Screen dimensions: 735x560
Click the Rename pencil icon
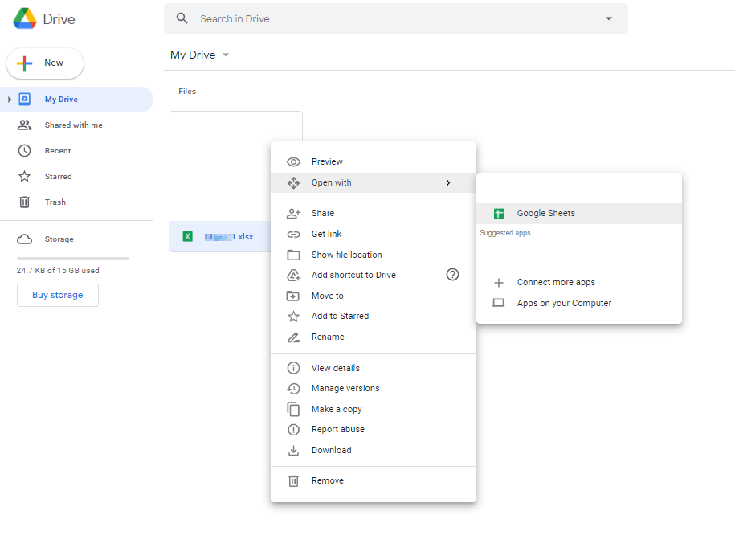click(x=293, y=337)
